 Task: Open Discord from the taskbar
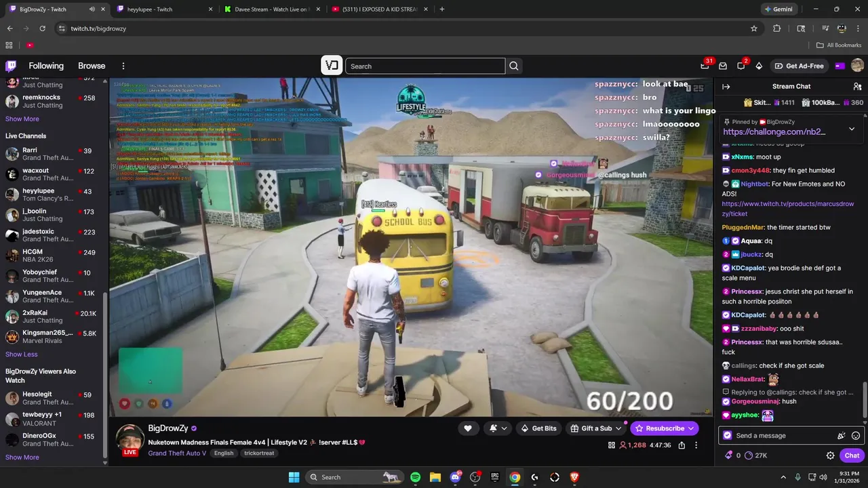[x=455, y=477]
